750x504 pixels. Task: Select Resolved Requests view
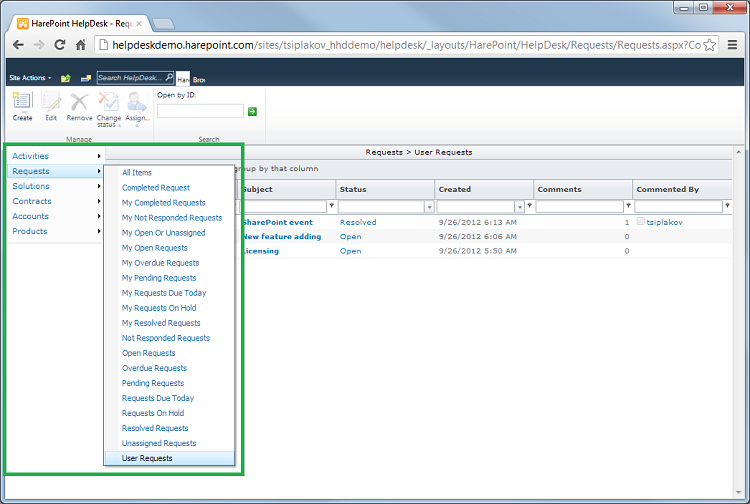(155, 428)
